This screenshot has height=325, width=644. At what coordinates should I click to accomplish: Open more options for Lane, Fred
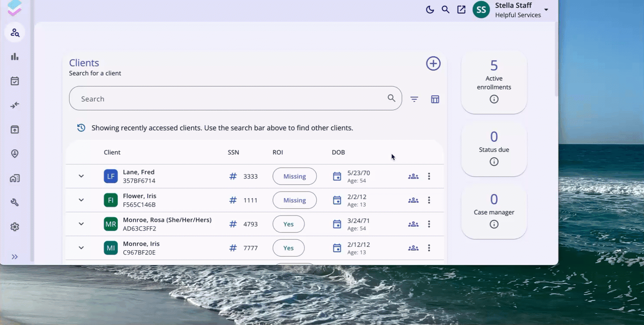pyautogui.click(x=429, y=176)
